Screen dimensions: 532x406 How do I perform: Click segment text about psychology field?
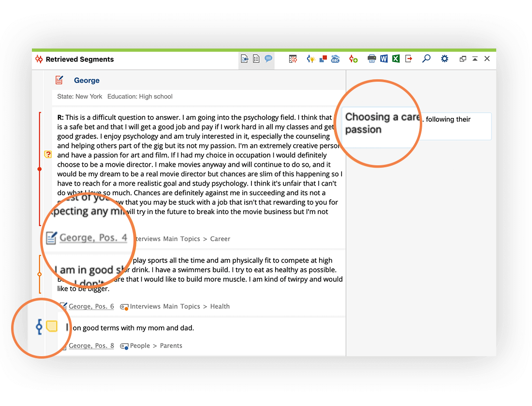(199, 164)
